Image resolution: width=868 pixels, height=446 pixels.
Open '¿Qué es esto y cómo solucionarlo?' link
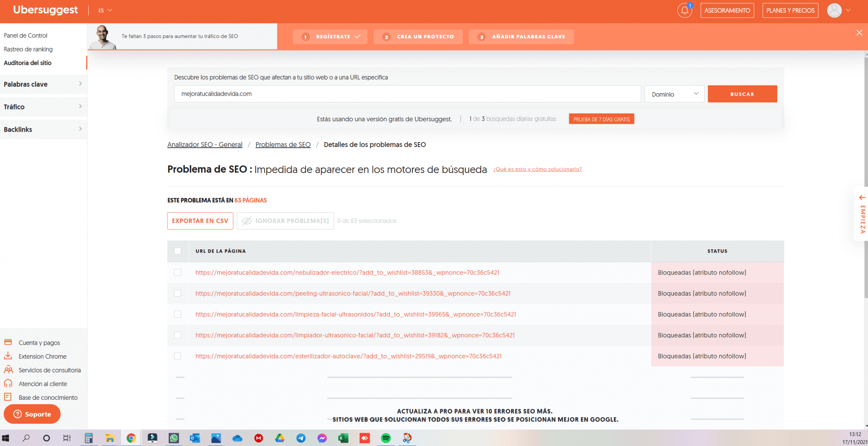pyautogui.click(x=538, y=169)
